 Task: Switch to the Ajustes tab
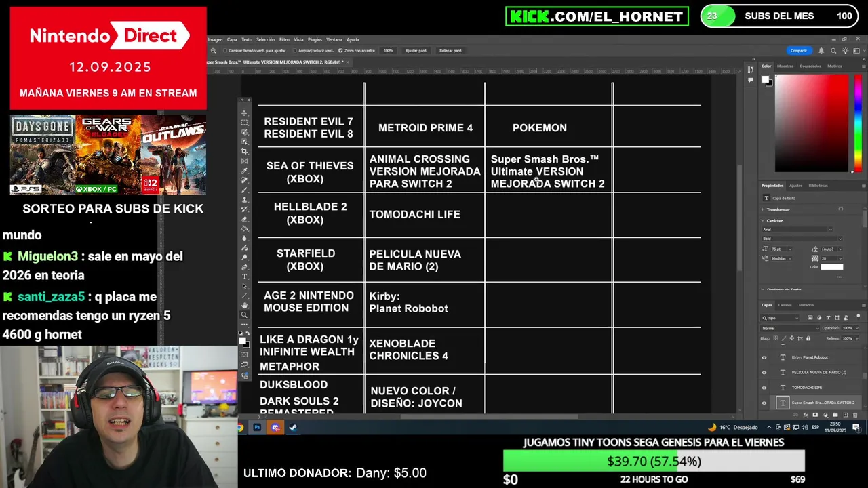795,186
